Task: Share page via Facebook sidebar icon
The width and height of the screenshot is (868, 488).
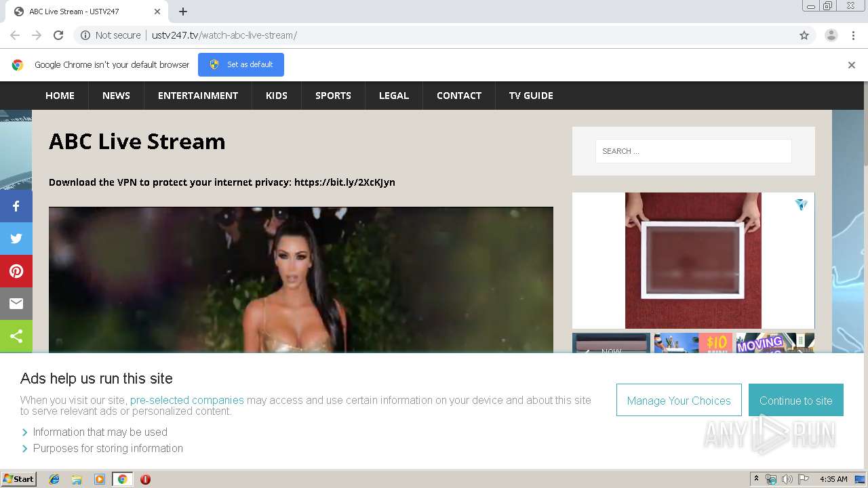Action: tap(16, 206)
